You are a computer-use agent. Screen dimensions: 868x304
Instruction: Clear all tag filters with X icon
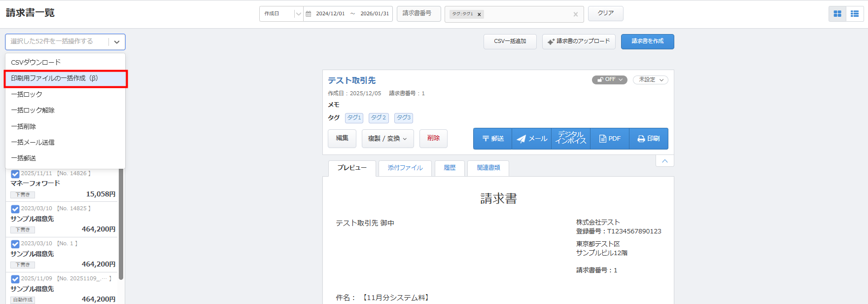point(575,14)
